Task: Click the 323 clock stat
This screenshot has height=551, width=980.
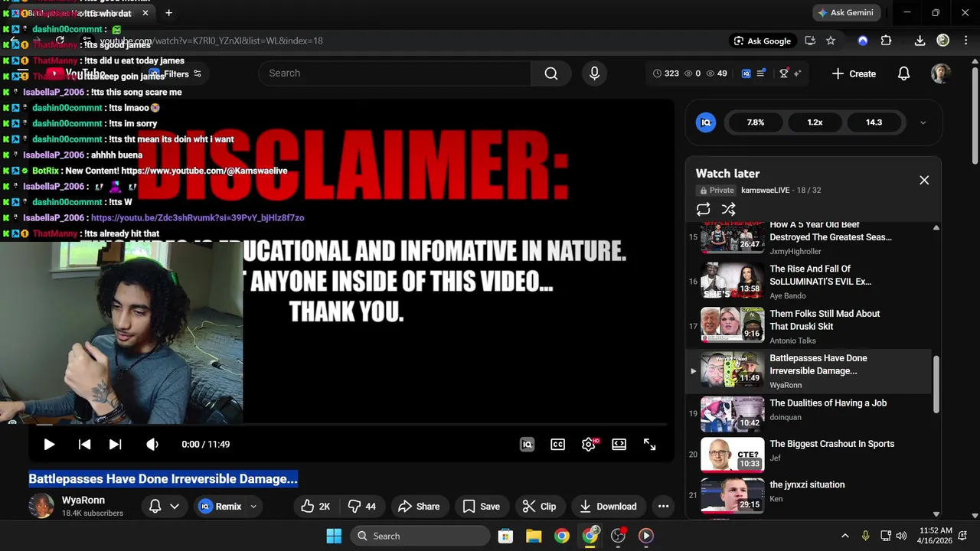Action: click(x=665, y=73)
